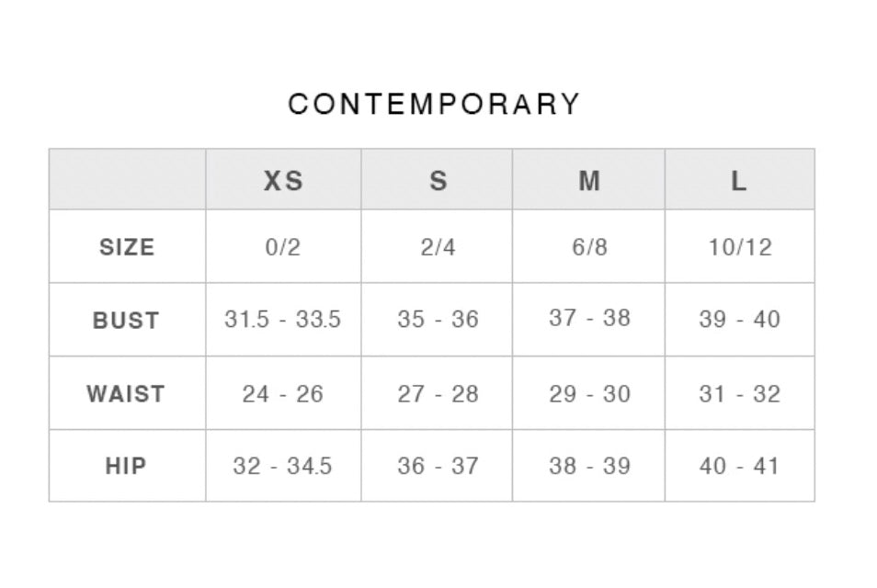Click the HIP row label
877x588 pixels.
pos(127,466)
